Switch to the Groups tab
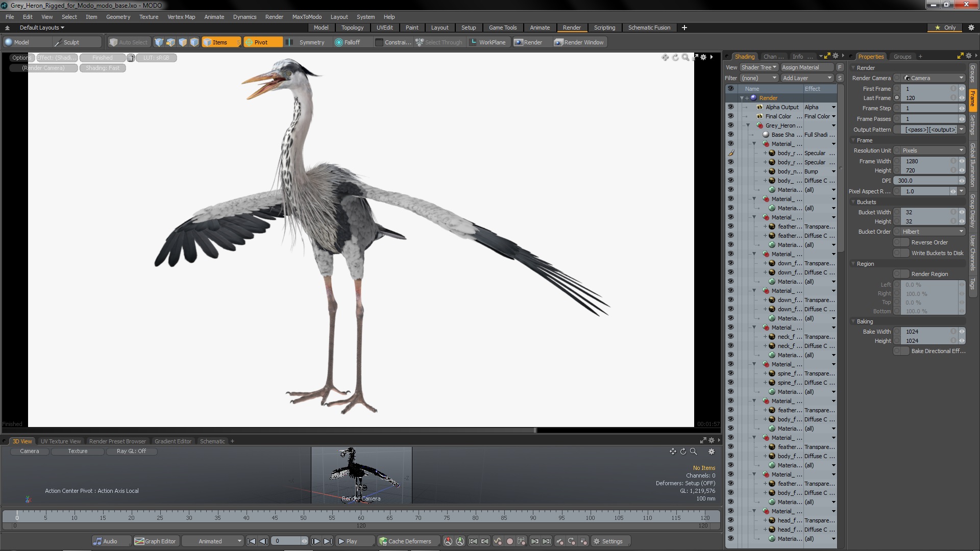Screen dimensions: 980x551 click(x=902, y=57)
